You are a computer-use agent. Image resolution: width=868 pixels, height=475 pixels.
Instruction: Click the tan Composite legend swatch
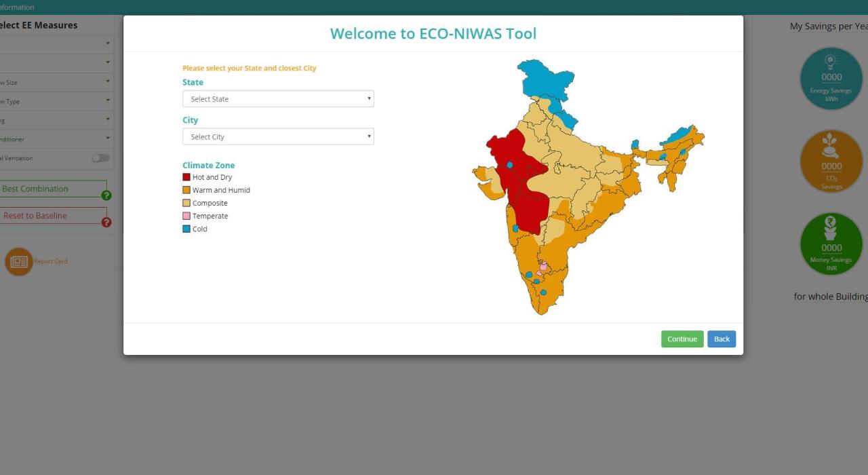tap(186, 203)
